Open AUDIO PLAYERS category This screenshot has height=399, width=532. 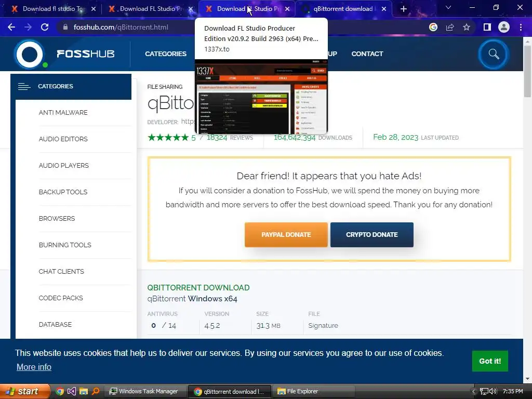click(64, 166)
